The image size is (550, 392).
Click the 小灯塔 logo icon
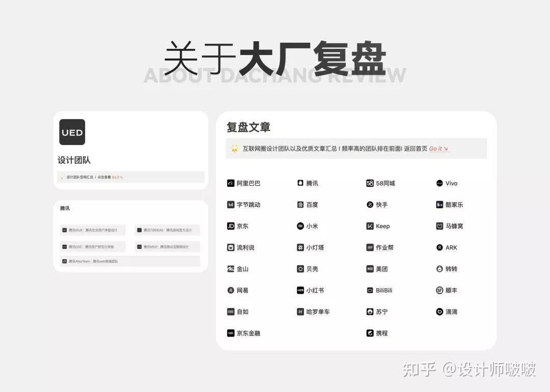(300, 247)
